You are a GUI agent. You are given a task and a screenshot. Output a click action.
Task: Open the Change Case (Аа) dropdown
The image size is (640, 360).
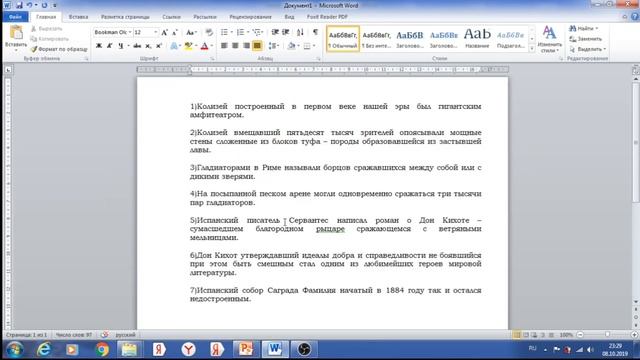[x=191, y=32]
